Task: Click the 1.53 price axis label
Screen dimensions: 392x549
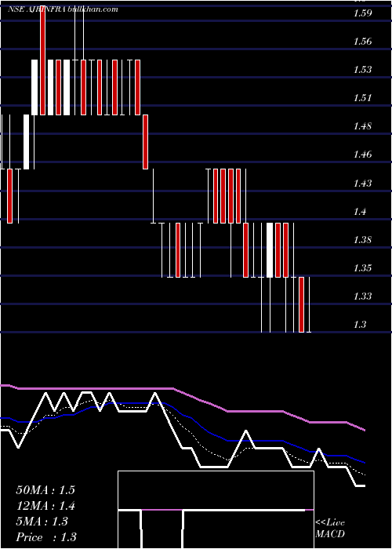Action: point(362,70)
